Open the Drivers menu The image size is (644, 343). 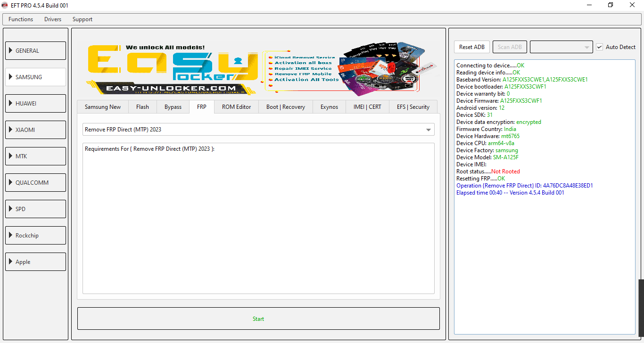click(x=53, y=19)
